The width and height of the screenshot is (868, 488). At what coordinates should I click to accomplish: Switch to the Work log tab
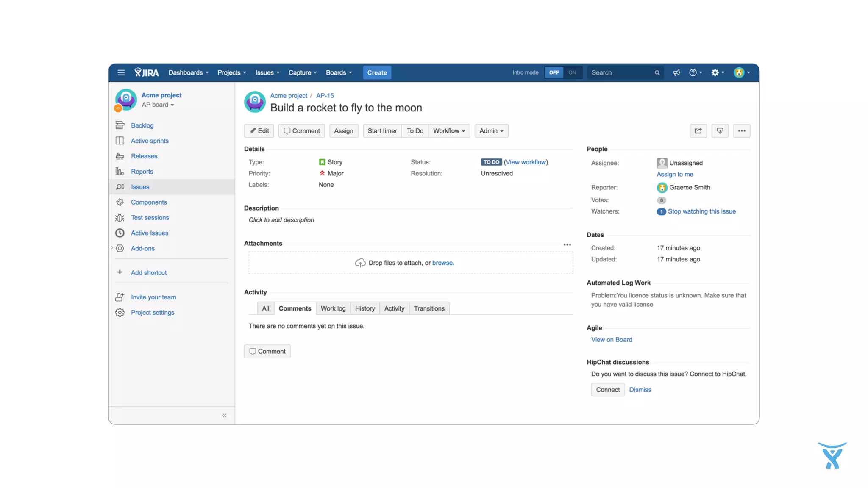coord(333,308)
